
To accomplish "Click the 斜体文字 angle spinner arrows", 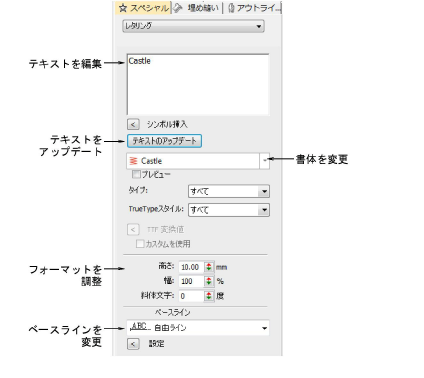I will (209, 296).
